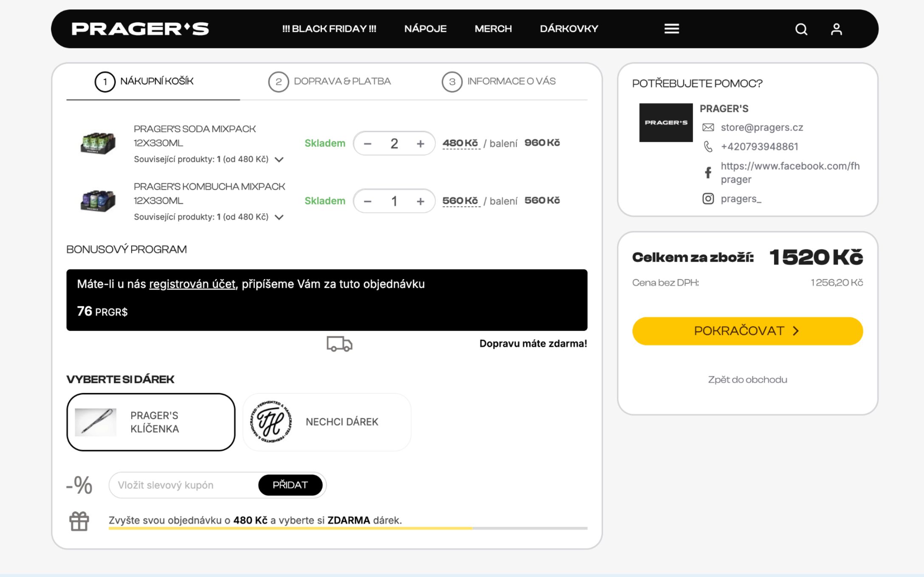Open the NÁPOJE menu item

point(425,29)
